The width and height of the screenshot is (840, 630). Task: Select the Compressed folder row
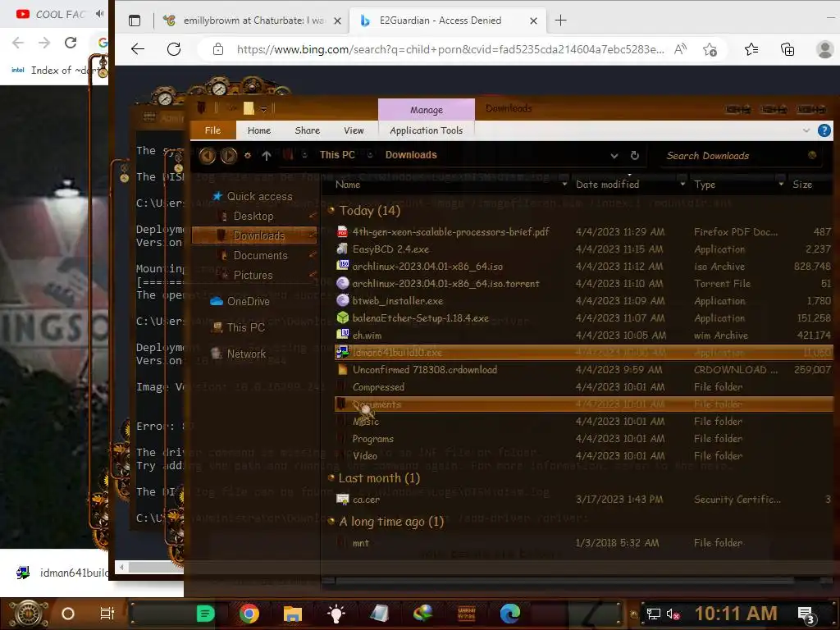point(583,387)
